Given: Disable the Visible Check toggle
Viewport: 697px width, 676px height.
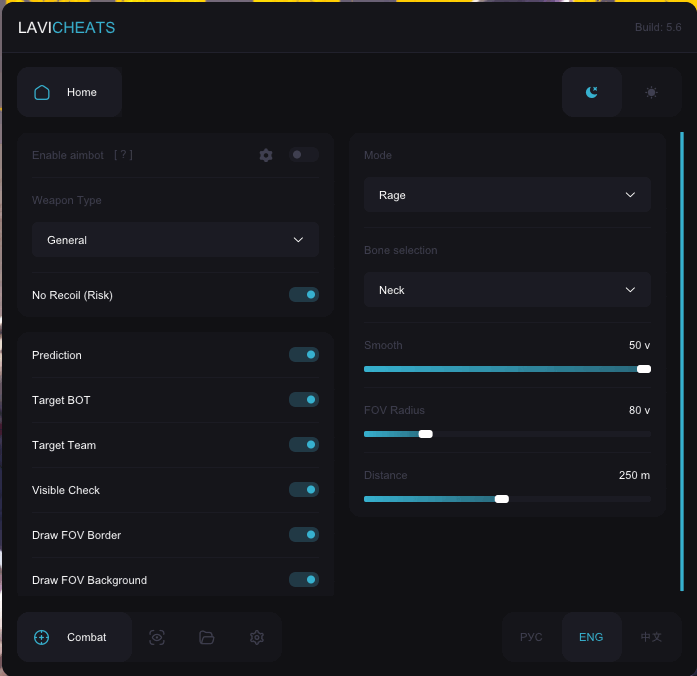Looking at the screenshot, I should pyautogui.click(x=304, y=490).
